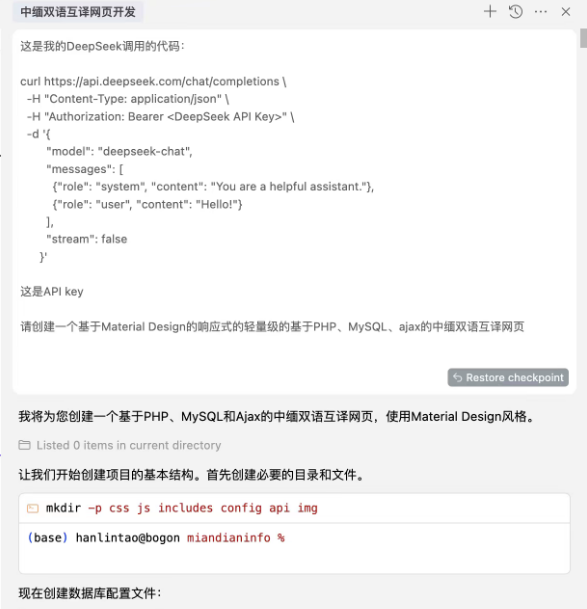Click the api.deepseek.com URL text in message
The height and width of the screenshot is (609, 587).
tap(162, 82)
